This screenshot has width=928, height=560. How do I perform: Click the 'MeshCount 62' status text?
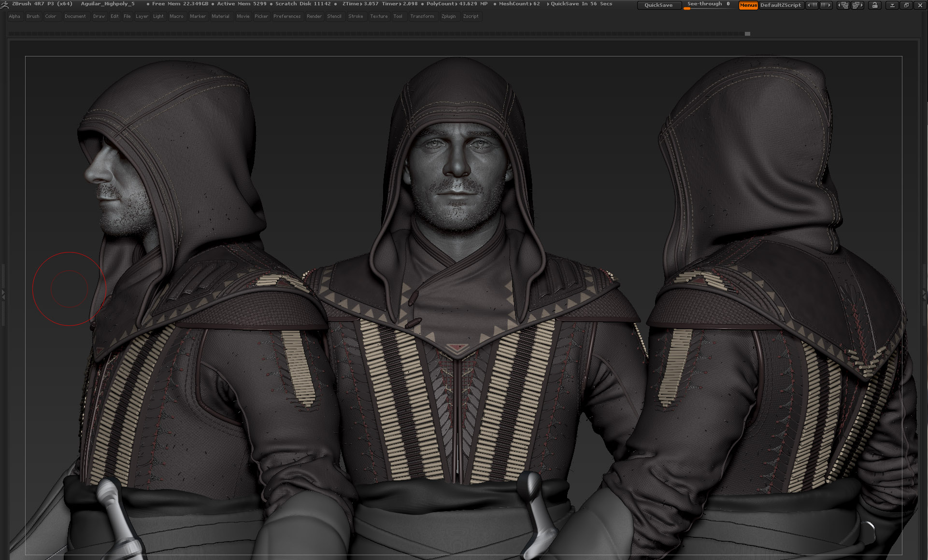pos(519,4)
